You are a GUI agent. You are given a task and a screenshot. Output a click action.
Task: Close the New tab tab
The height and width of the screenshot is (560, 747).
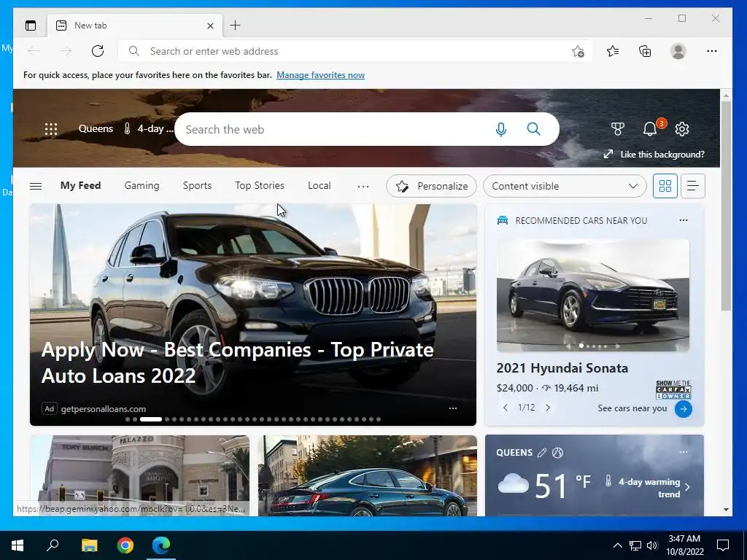pos(210,26)
